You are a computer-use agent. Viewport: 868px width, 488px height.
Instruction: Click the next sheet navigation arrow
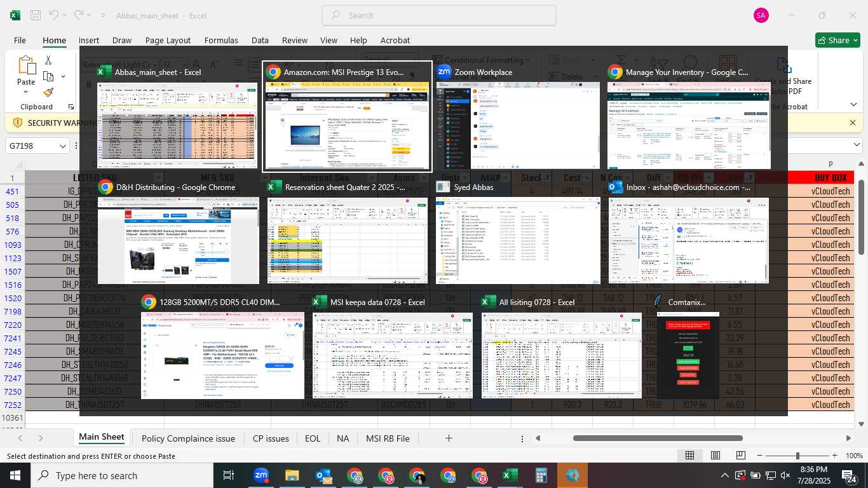(41, 438)
